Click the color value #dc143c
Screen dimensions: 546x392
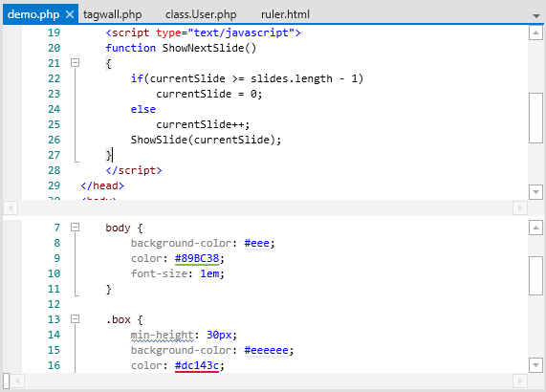[x=197, y=365]
